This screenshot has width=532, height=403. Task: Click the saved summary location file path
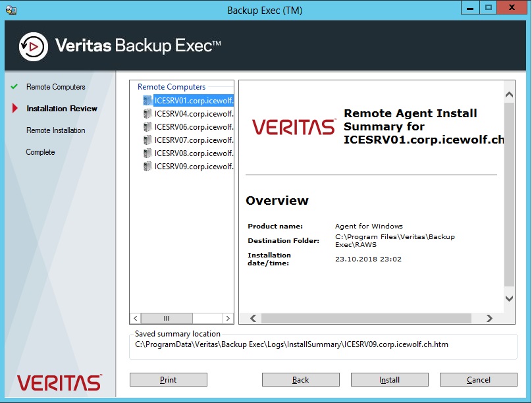coord(292,344)
